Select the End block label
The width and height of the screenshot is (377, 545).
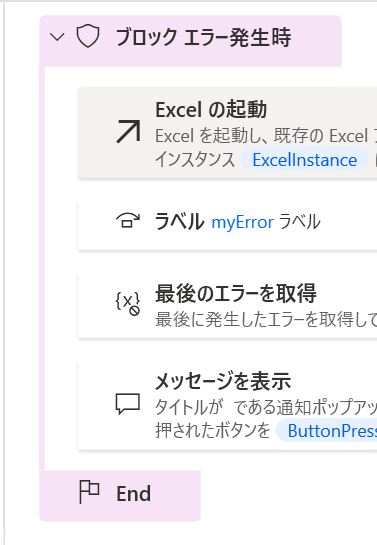tap(134, 494)
